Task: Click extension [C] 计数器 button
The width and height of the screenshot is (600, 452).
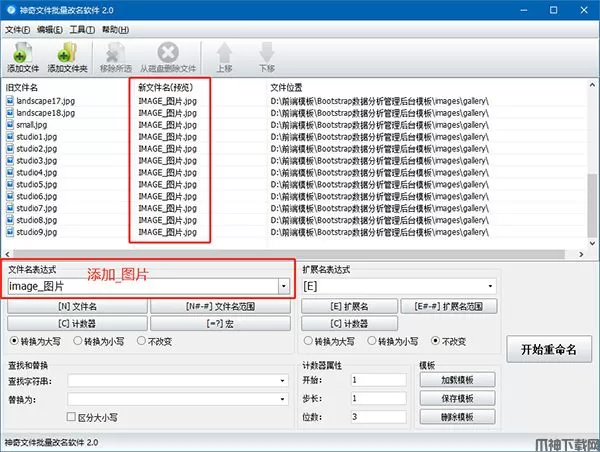Action: 349,324
